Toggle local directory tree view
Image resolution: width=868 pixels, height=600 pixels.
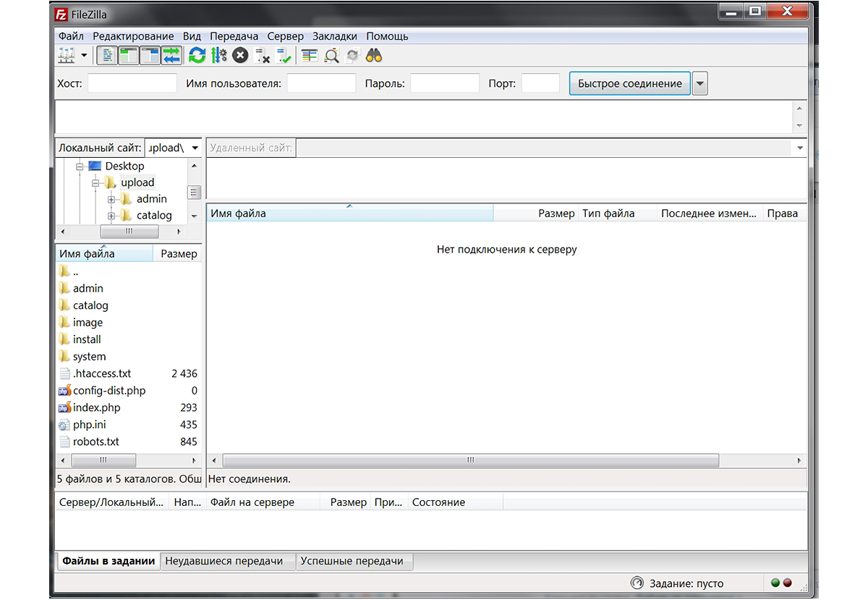pos(129,55)
